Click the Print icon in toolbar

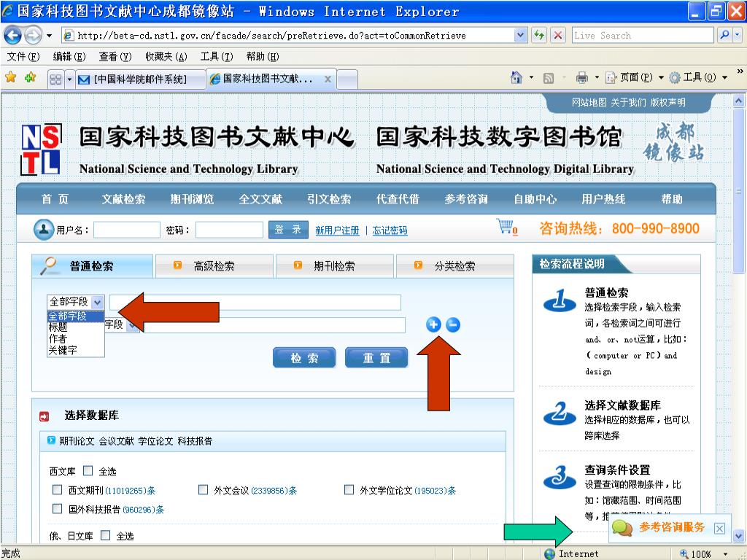pos(581,77)
